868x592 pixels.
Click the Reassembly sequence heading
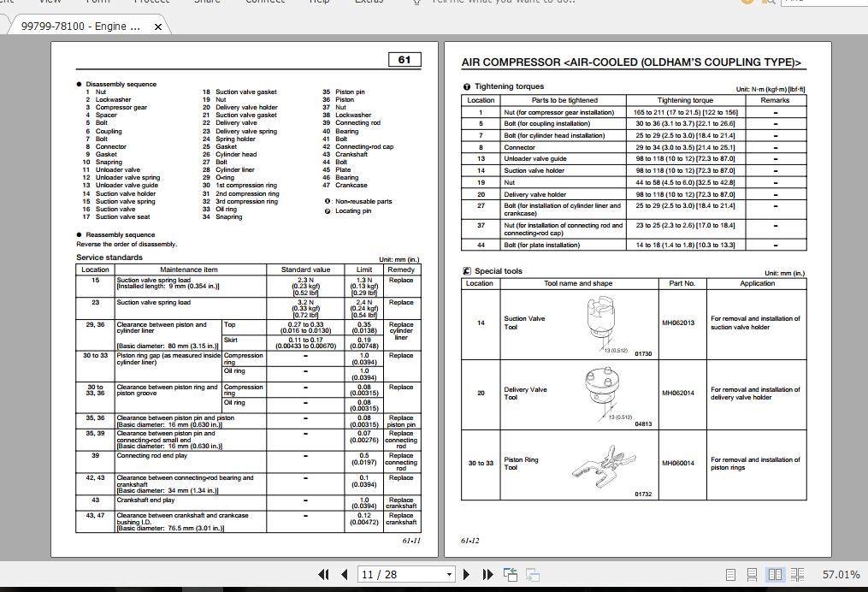coord(120,234)
